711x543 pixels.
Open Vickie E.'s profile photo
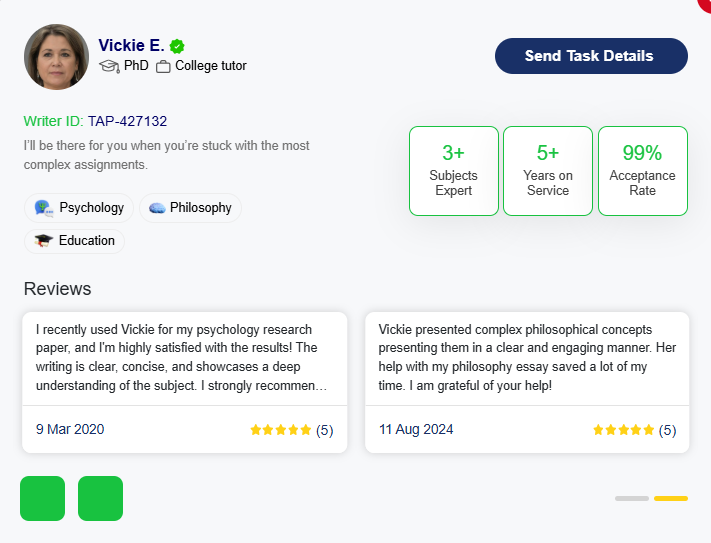(x=57, y=57)
